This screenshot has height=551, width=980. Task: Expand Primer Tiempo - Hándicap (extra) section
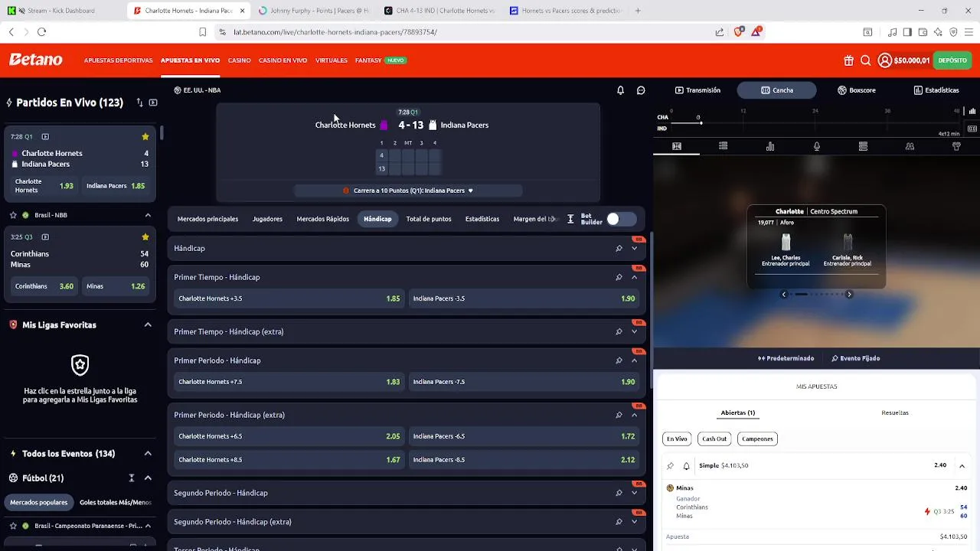tap(634, 332)
